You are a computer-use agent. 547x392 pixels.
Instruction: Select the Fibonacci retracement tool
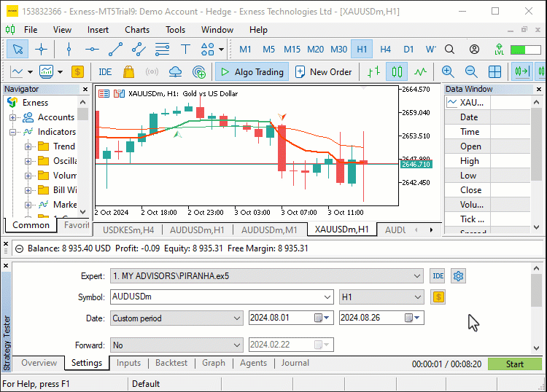[162, 49]
